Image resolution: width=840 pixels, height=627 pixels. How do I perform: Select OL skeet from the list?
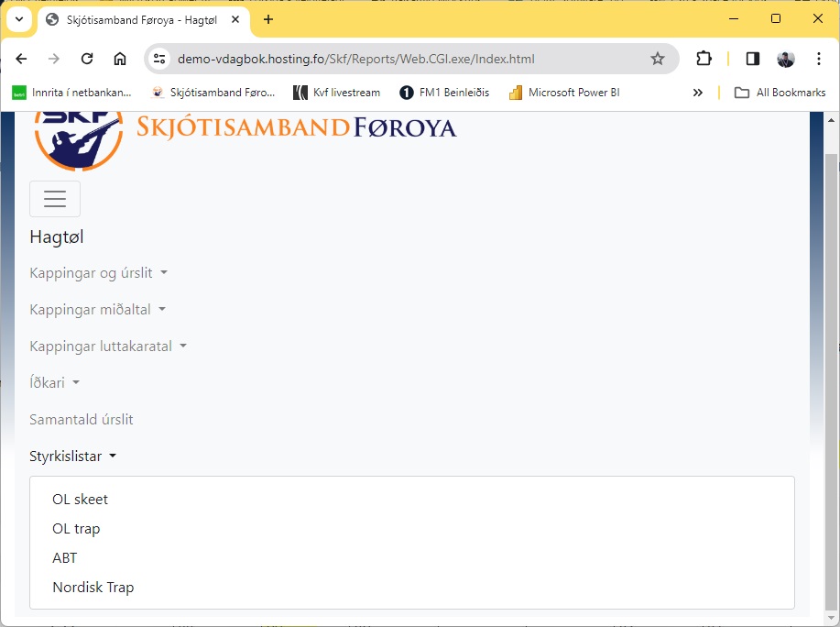pyautogui.click(x=81, y=500)
